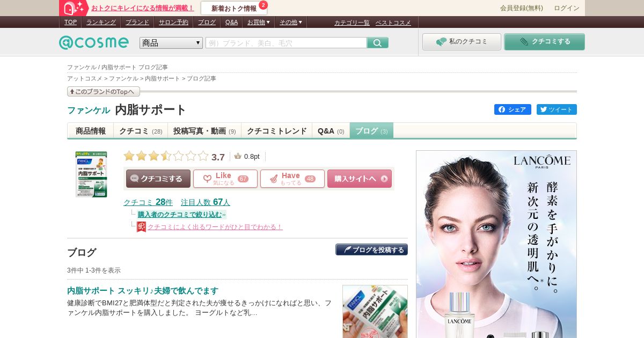The height and width of the screenshot is (338, 644).
Task: Tweet with ツイート button
Action: pos(557,109)
